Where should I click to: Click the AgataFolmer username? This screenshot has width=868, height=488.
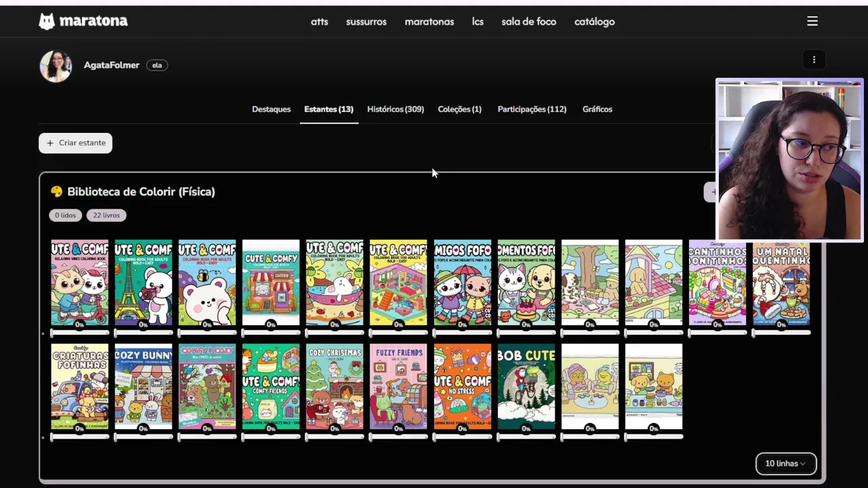111,65
